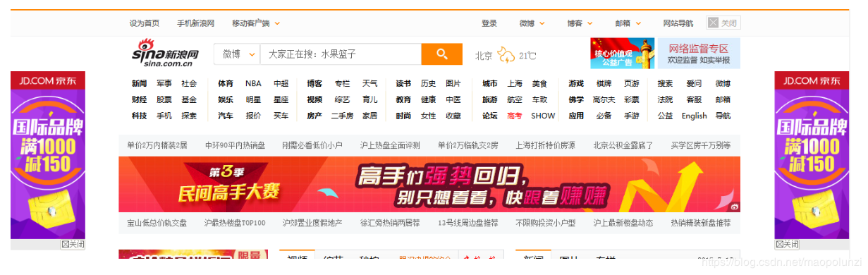Click 买学区房千万别等 headline
Viewport: 868px width, 275px height.
coord(701,145)
